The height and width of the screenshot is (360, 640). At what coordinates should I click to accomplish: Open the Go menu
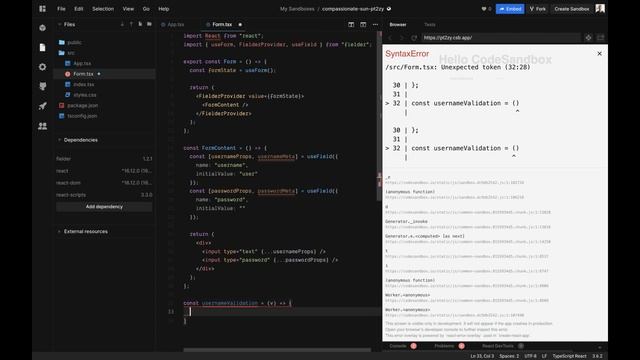point(146,9)
